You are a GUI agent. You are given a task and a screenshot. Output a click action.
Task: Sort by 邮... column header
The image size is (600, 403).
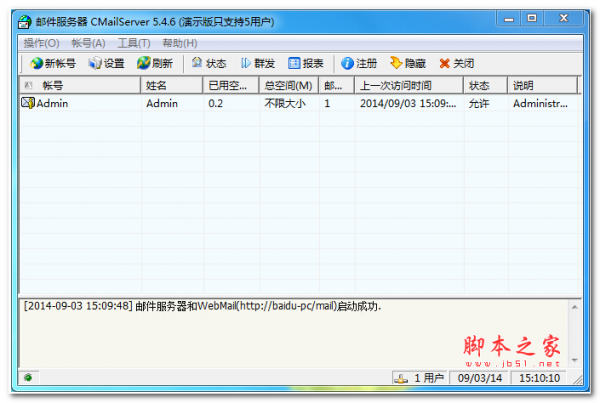[x=337, y=85]
